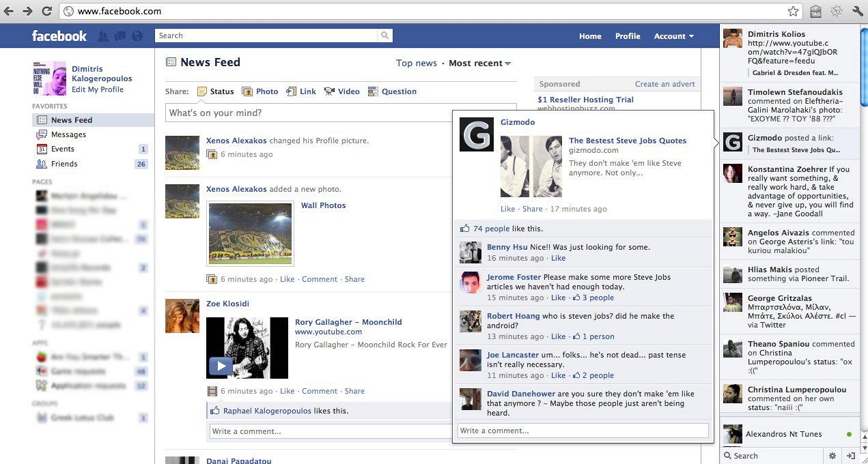The image size is (868, 464).
Task: Open $1 Reseller Hosting Trial ad
Action: pos(585,100)
